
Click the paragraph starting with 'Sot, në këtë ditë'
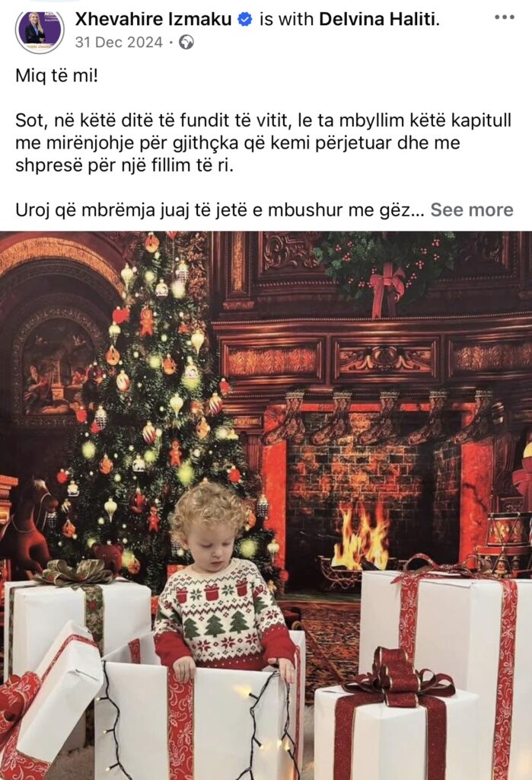(263, 142)
